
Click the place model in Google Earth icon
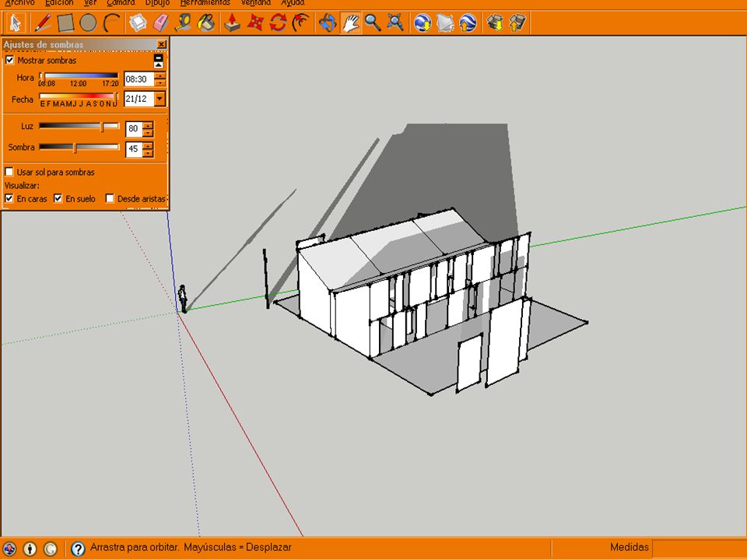tap(468, 23)
